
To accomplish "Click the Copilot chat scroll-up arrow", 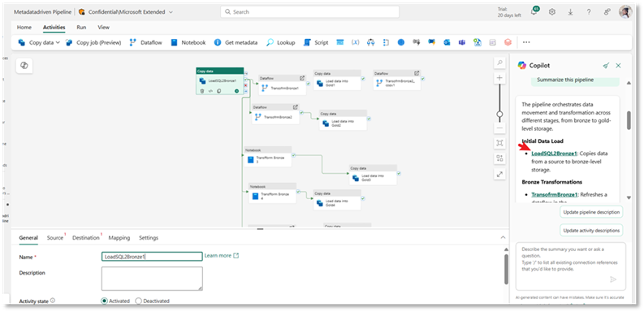I will (629, 83).
